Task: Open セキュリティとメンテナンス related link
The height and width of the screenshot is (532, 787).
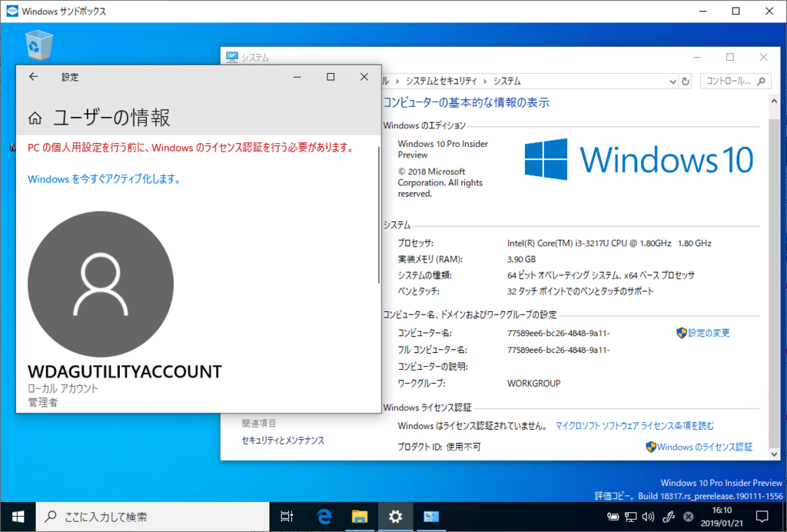Action: pyautogui.click(x=283, y=441)
